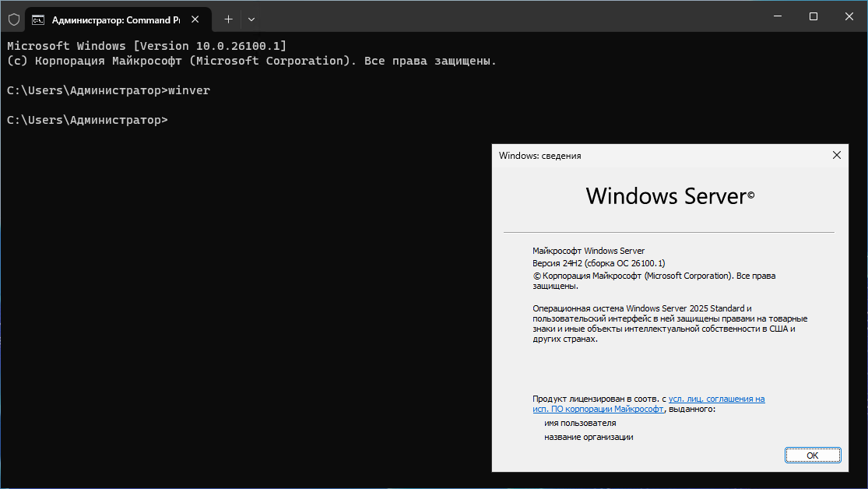Image resolution: width=868 pixels, height=489 pixels.
Task: Maximize the terminal window
Action: point(814,16)
